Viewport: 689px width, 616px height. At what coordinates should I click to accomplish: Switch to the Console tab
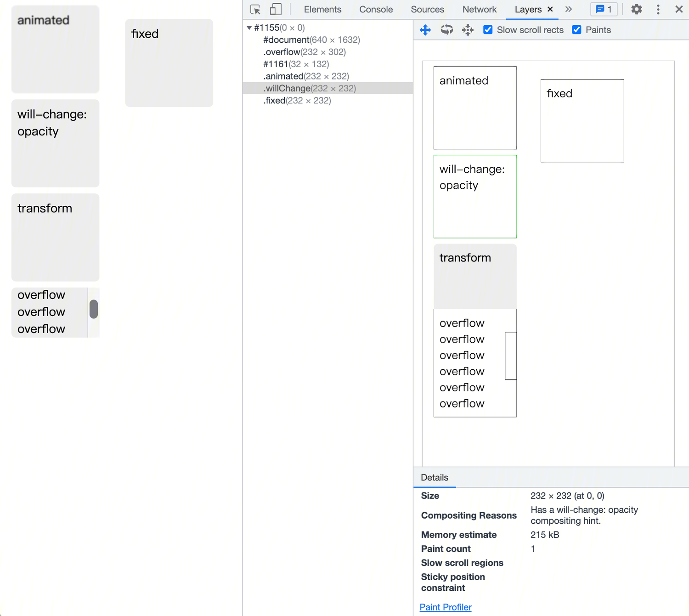(376, 9)
